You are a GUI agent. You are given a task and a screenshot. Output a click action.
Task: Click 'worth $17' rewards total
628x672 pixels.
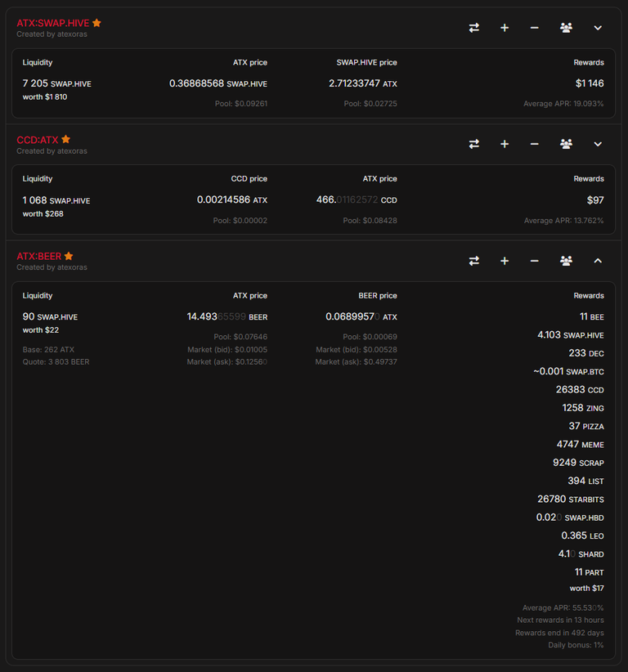tap(586, 589)
